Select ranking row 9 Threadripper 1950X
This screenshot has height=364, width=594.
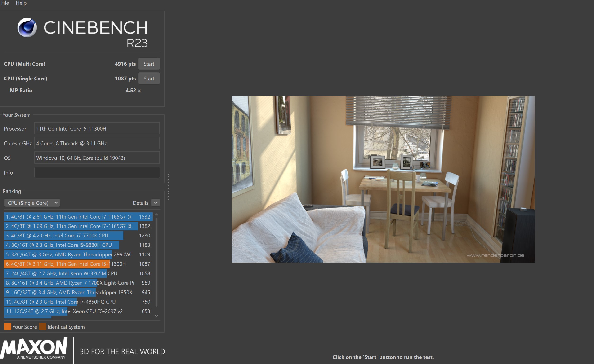pos(78,292)
